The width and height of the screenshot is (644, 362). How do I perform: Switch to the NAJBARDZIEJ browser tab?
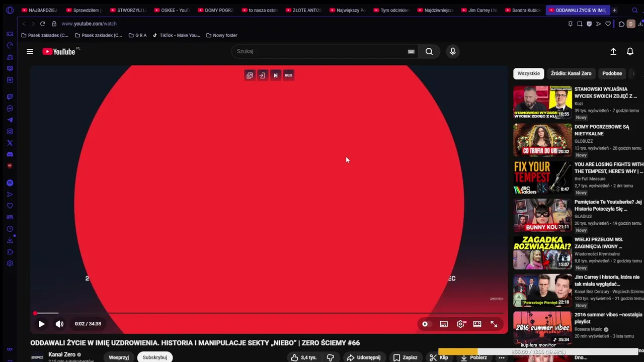pos(39,10)
